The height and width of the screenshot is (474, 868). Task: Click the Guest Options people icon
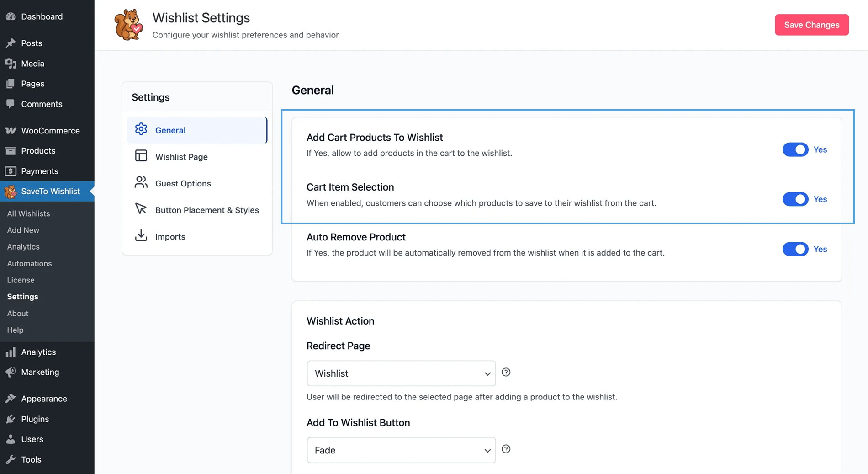click(x=141, y=182)
